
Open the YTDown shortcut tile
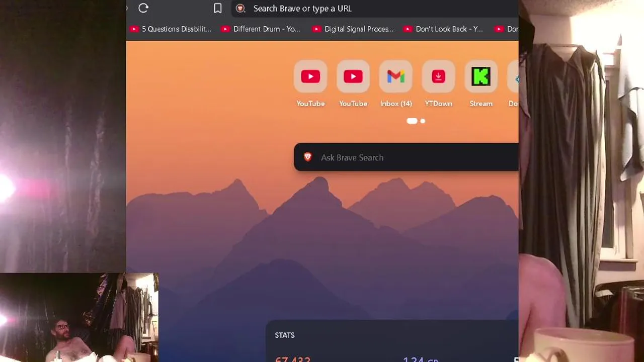point(439,83)
